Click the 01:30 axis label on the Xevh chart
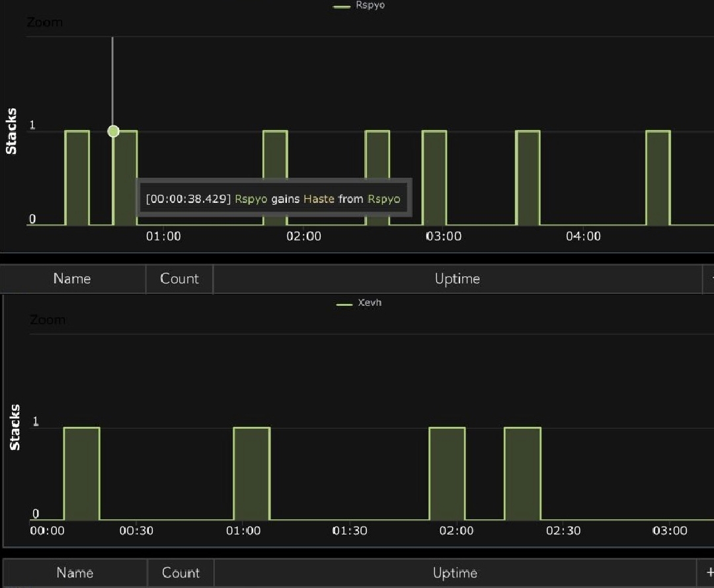 point(350,531)
